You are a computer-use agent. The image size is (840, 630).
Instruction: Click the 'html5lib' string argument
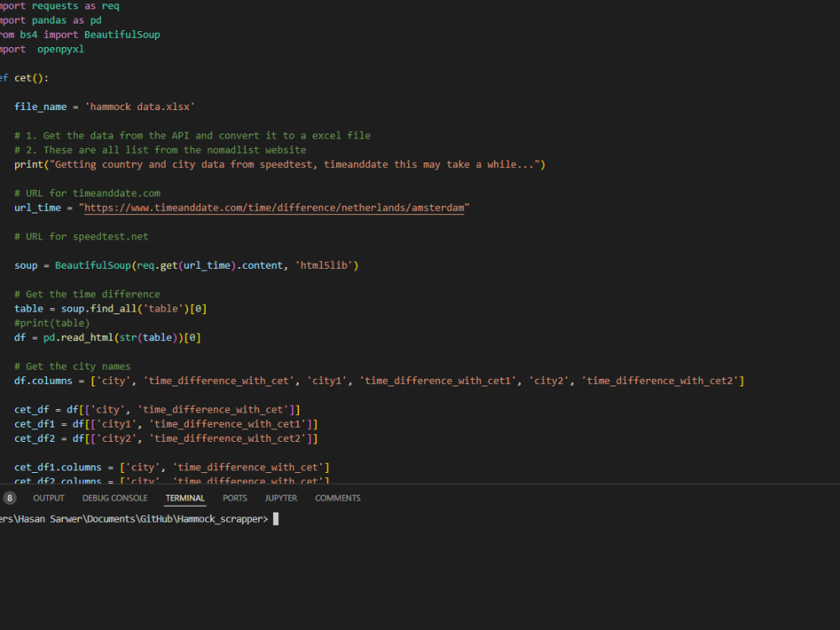[x=323, y=265]
